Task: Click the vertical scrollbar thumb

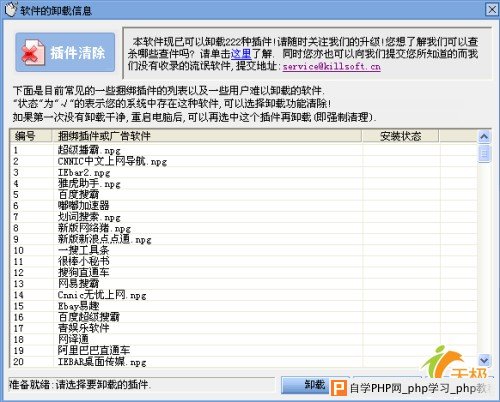Action: point(484,153)
